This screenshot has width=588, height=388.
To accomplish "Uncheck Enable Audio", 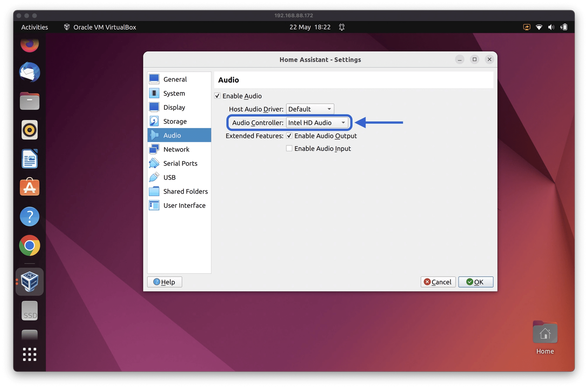I will tap(218, 96).
